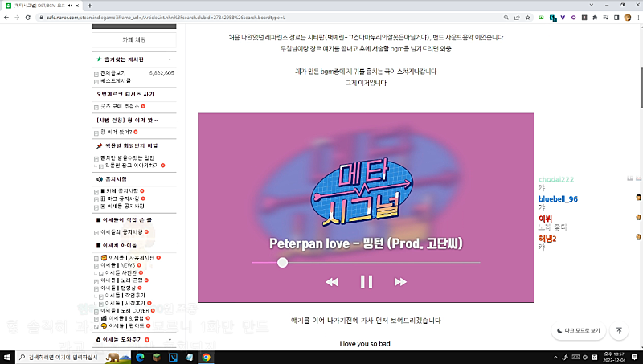This screenshot has width=643, height=364.
Task: Open the 전체글보기 board
Action: [113, 73]
